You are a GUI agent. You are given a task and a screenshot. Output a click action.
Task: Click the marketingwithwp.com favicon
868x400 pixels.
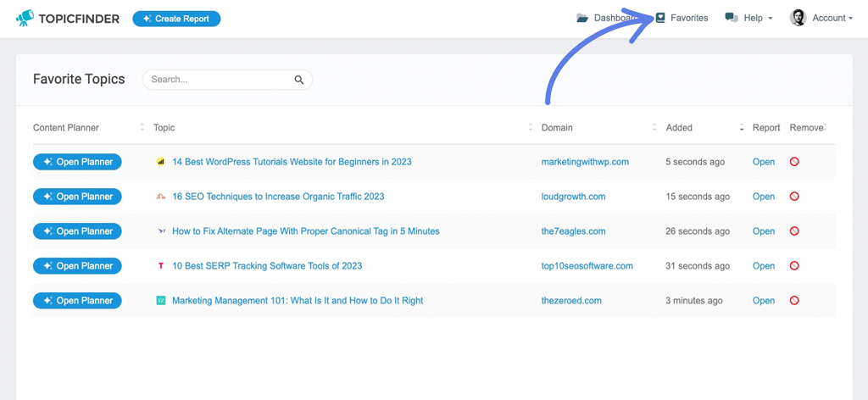[x=161, y=162]
